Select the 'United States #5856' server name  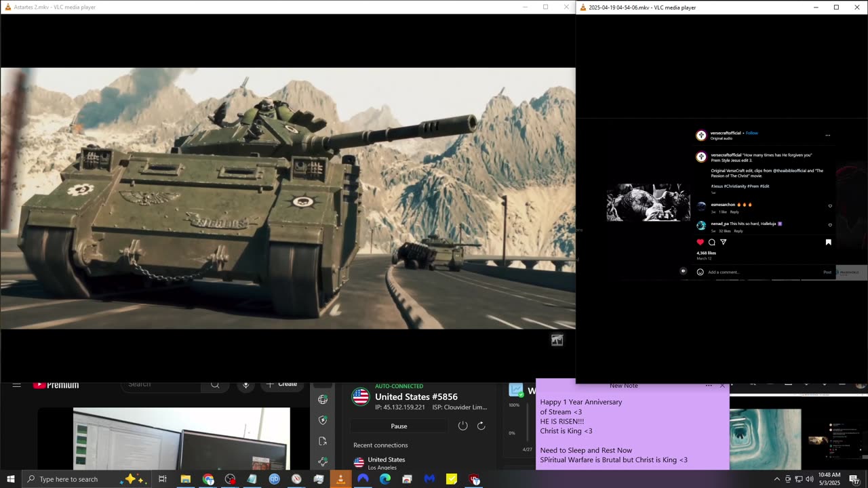pyautogui.click(x=416, y=396)
